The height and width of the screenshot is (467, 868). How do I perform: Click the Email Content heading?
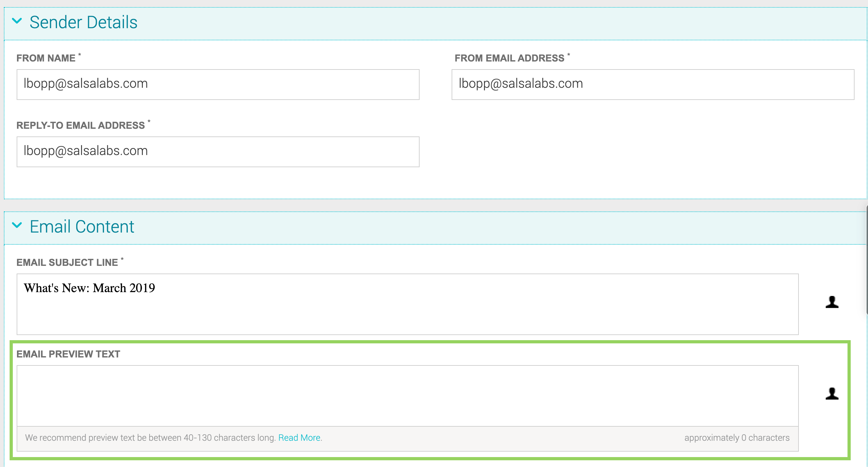tap(82, 226)
